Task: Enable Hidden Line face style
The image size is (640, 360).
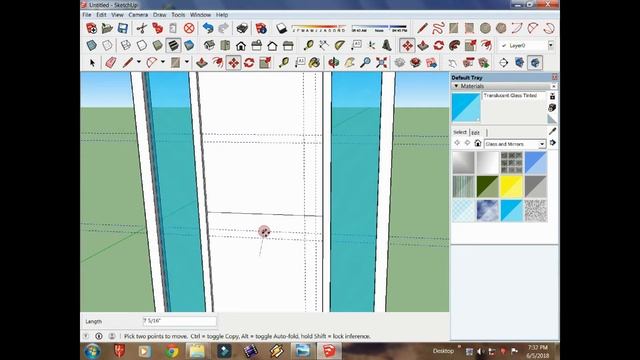Action: coord(142,45)
